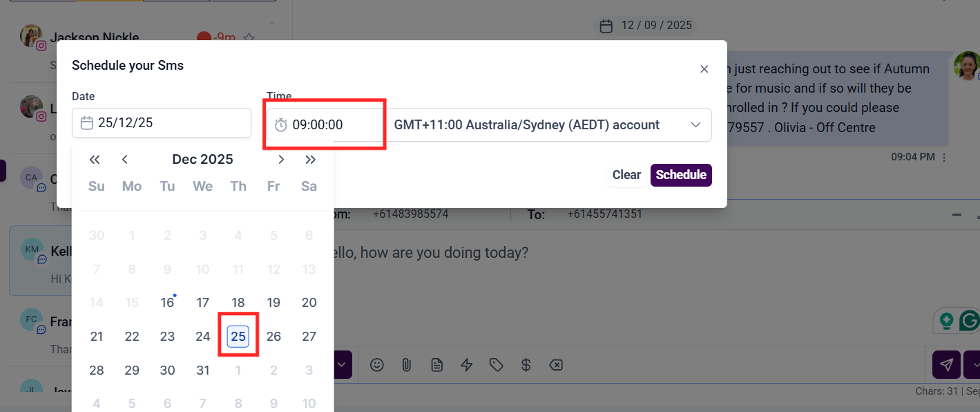Click the backspace clear-message icon
980x412 pixels.
(556, 364)
